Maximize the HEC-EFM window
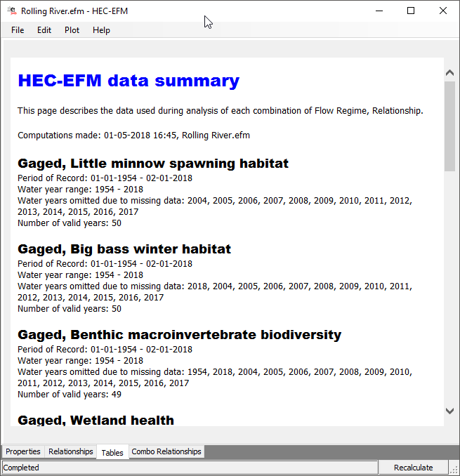This screenshot has width=460, height=476. click(x=411, y=11)
